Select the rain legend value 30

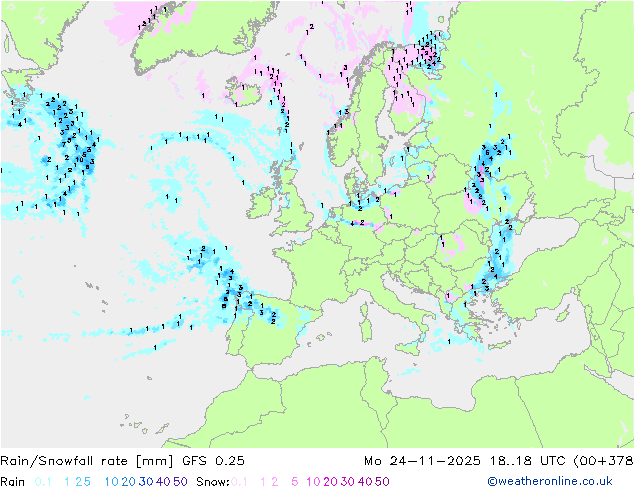point(146,482)
